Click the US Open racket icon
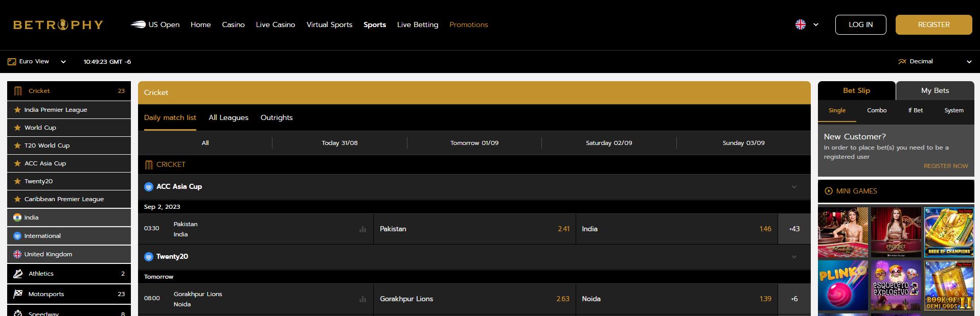 pos(138,25)
